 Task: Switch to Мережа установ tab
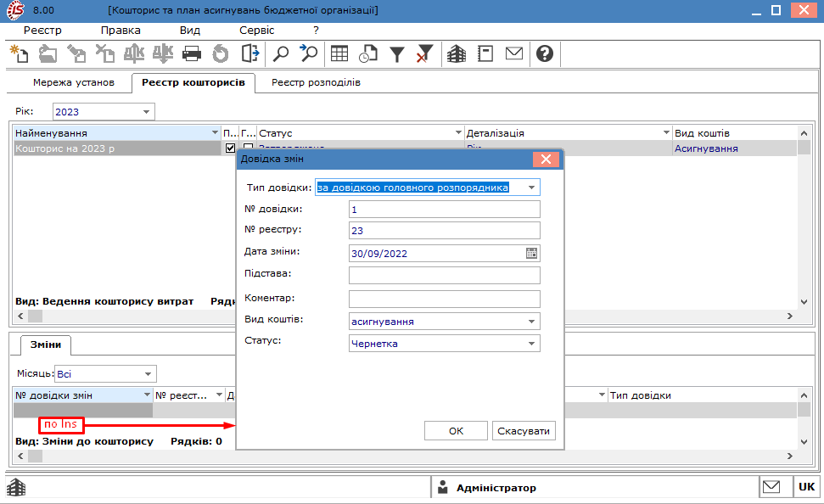(74, 82)
